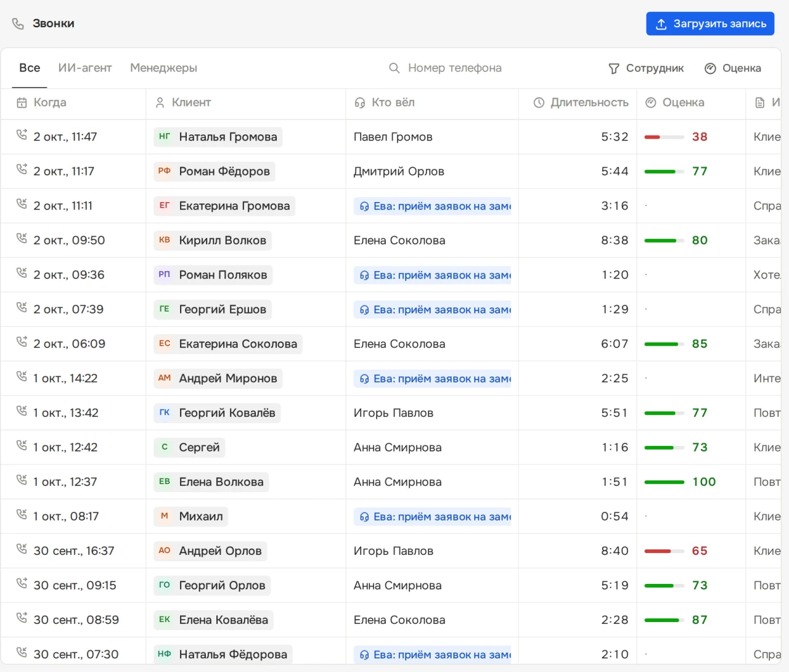
Task: Click the Загрузить запись button
Action: 710,24
